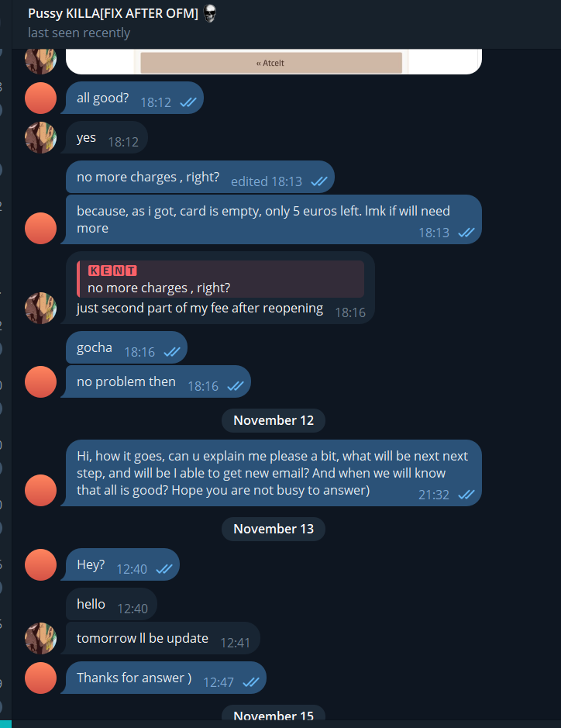
Task: Jump to the November 12 date marker
Action: [x=274, y=420]
